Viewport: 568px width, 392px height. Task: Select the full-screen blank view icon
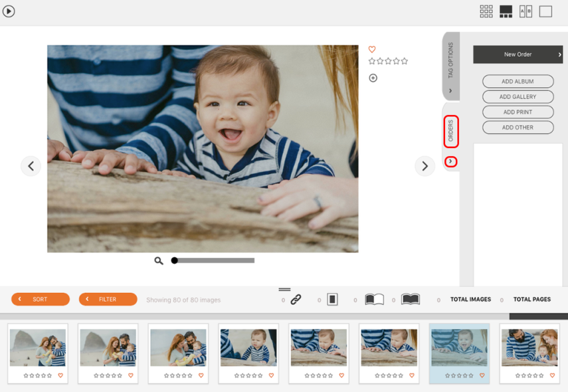point(545,11)
